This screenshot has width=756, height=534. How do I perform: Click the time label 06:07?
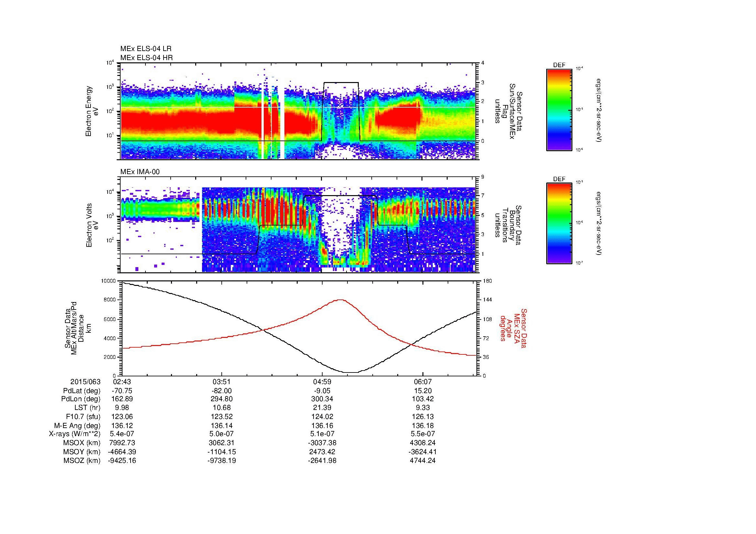(423, 382)
